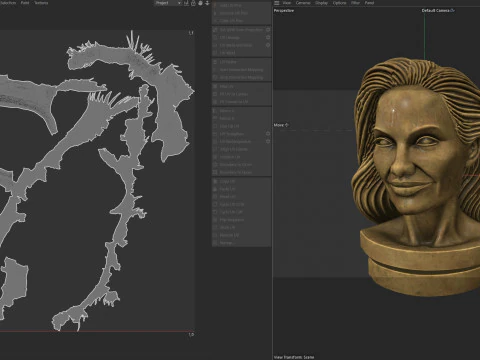
Task: Click the Paste UV command
Action: point(241,189)
